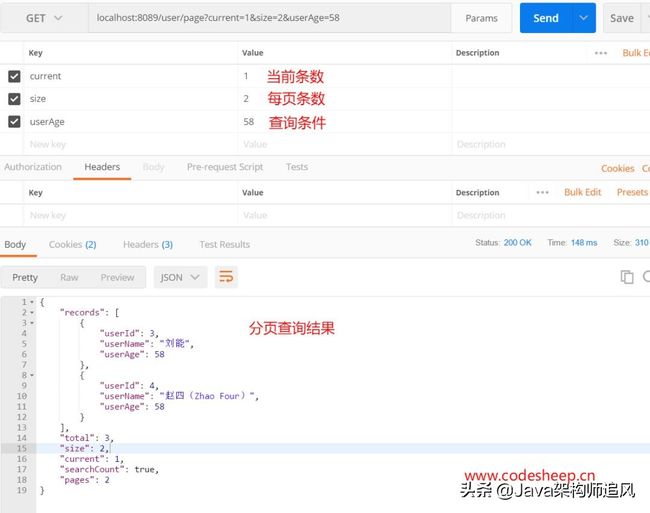Edit the value 58 for userAge

point(249,122)
